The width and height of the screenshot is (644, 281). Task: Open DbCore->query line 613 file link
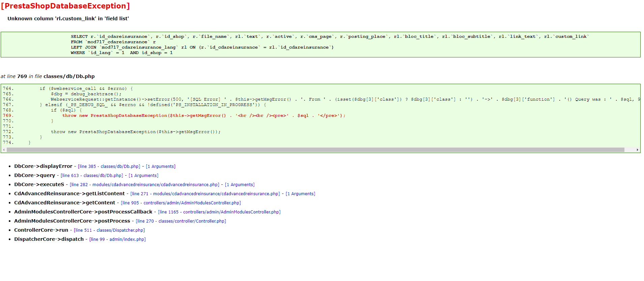coord(92,176)
